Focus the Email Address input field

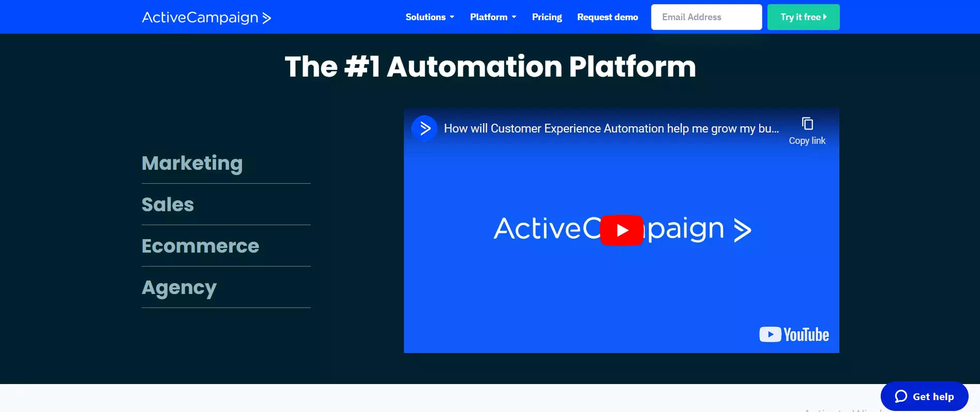pos(706,17)
